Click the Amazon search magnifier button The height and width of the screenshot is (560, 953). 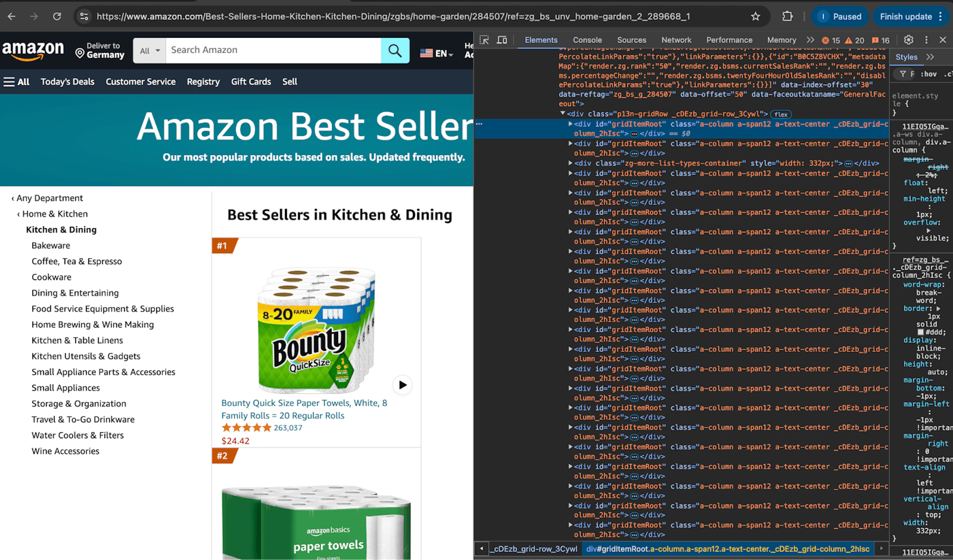[x=395, y=50]
